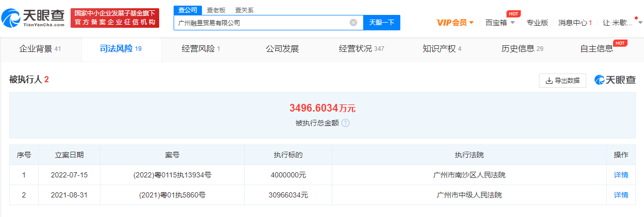The height and width of the screenshot is (217, 644).
Task: Click the 导出数据 export button
Action: (x=562, y=81)
